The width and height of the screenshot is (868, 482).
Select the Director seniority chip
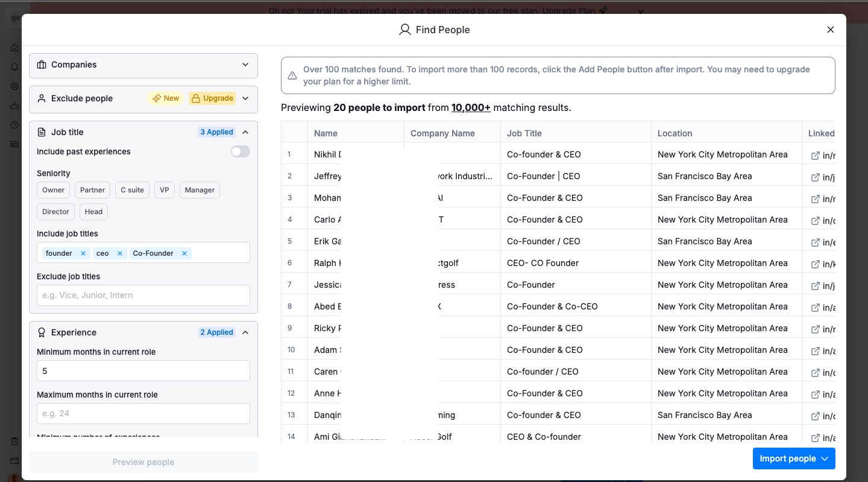pos(55,212)
